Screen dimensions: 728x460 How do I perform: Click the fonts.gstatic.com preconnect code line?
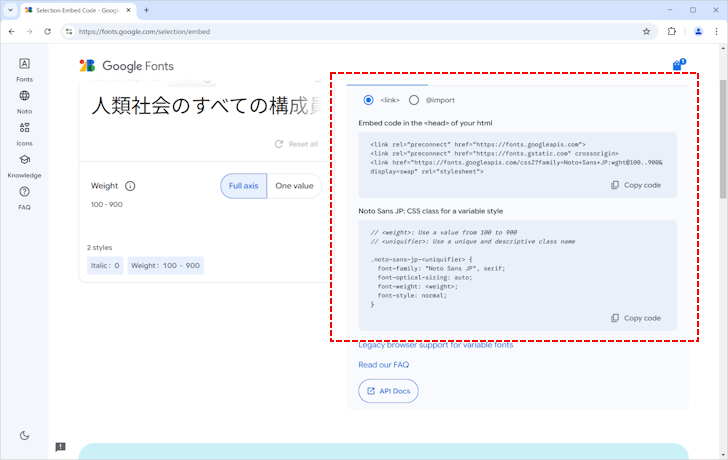pyautogui.click(x=494, y=153)
